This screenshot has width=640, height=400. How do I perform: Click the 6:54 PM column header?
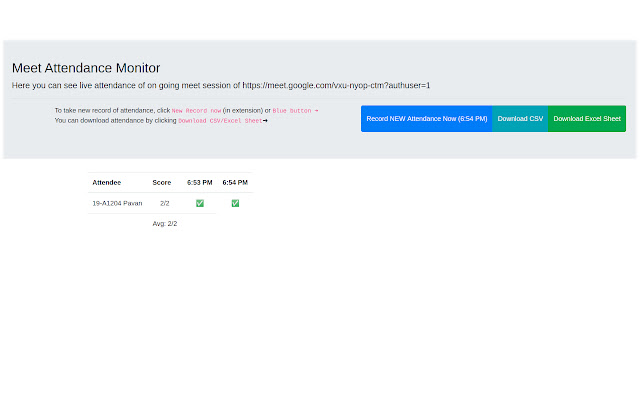(x=235, y=183)
